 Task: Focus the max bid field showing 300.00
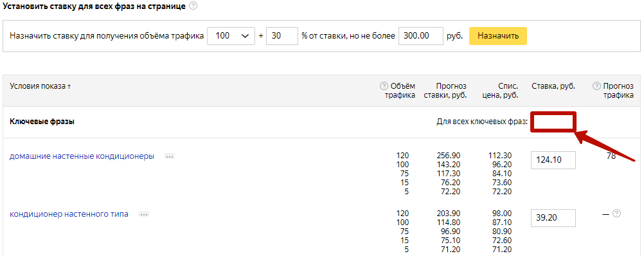tap(421, 36)
